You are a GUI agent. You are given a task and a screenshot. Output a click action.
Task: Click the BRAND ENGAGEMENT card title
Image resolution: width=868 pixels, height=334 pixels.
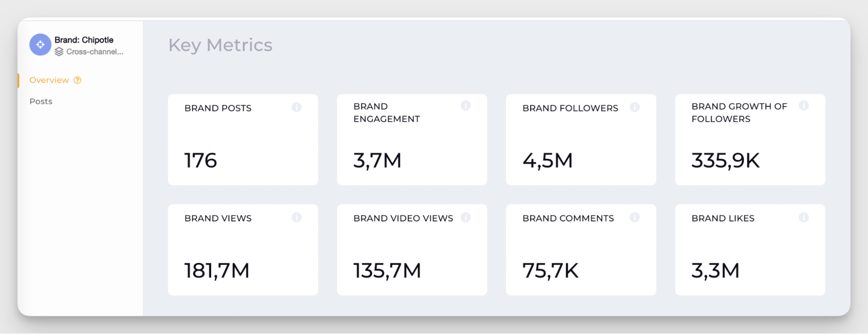(386, 113)
